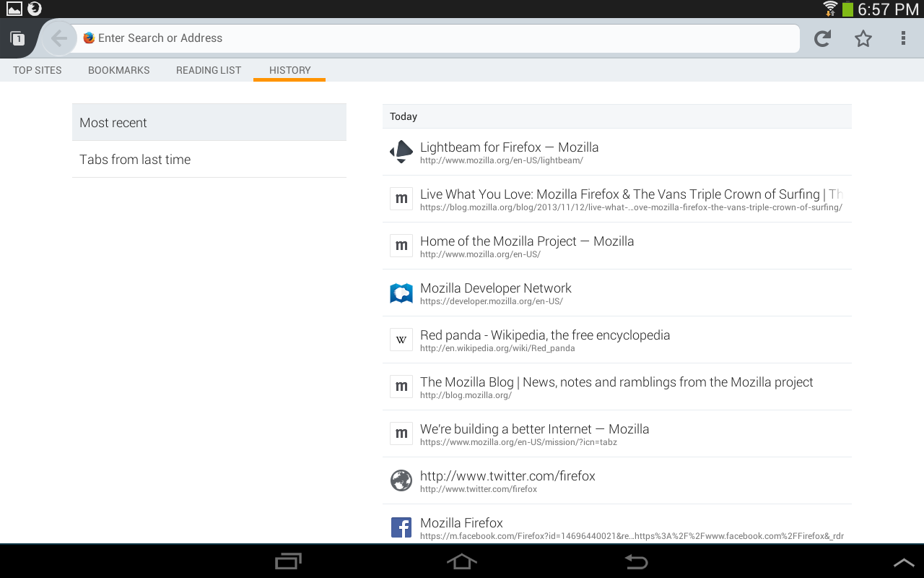Tap the picture notification icon in the status bar
Screen dimensions: 924x578
14,9
